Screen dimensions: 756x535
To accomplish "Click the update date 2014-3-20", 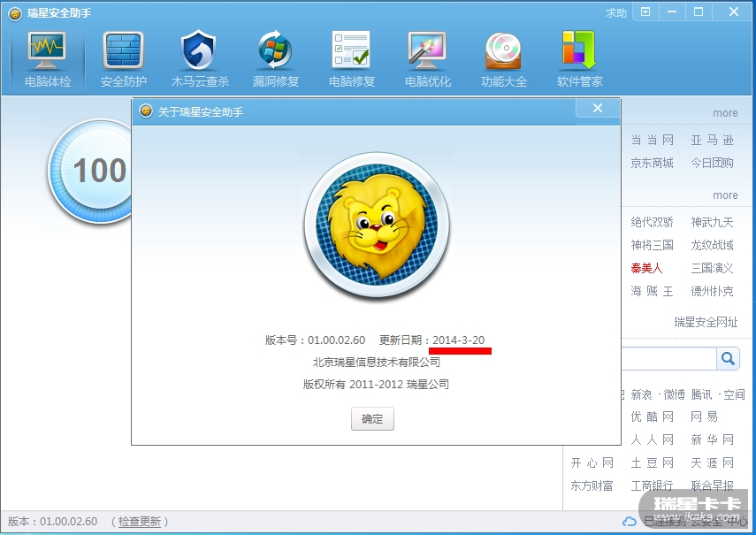I will pyautogui.click(x=459, y=340).
